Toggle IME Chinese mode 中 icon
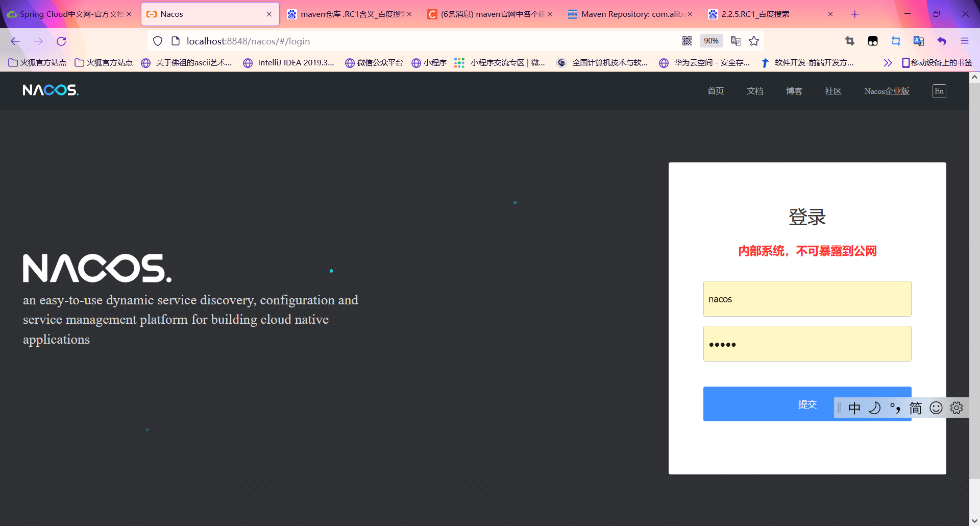The width and height of the screenshot is (980, 526). point(854,408)
